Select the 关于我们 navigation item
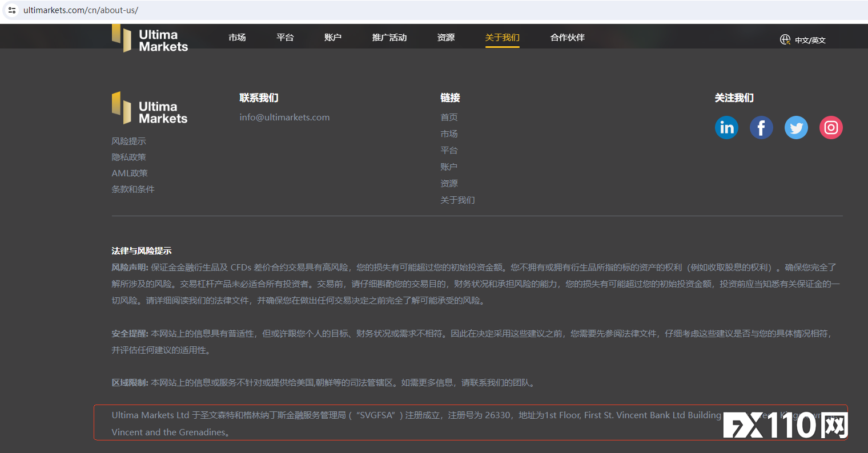This screenshot has height=453, width=868. click(503, 38)
